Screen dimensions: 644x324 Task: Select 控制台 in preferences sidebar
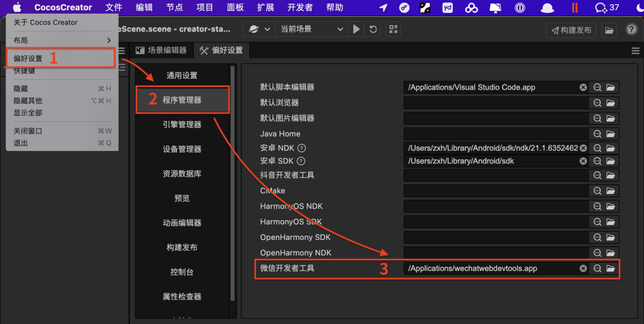[x=182, y=271]
